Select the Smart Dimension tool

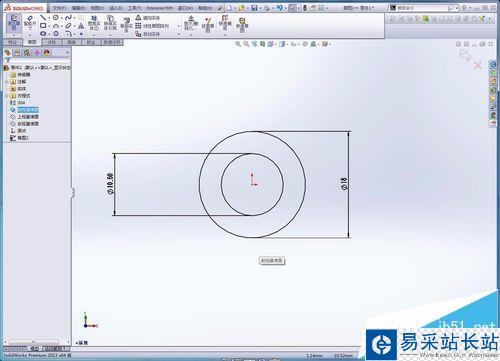click(x=30, y=22)
